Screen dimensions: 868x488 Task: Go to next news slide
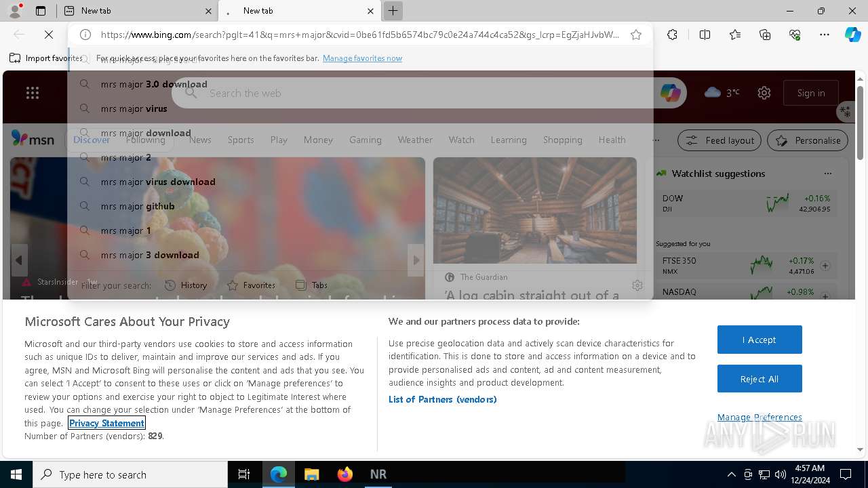pos(416,260)
